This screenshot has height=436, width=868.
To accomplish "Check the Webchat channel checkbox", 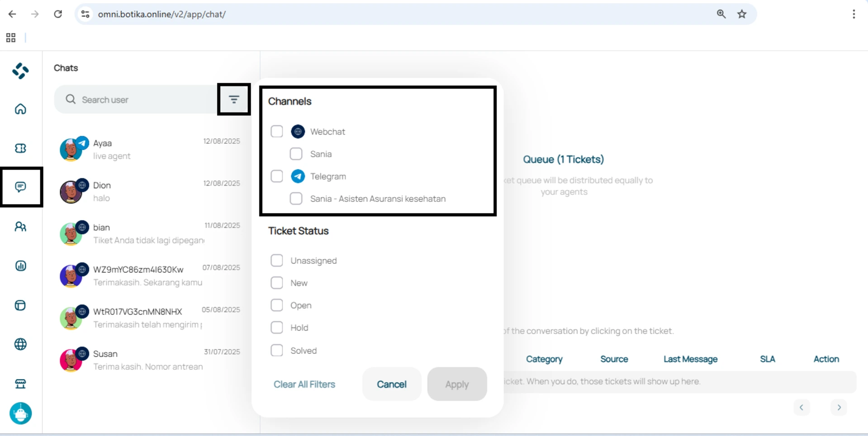I will [x=277, y=132].
